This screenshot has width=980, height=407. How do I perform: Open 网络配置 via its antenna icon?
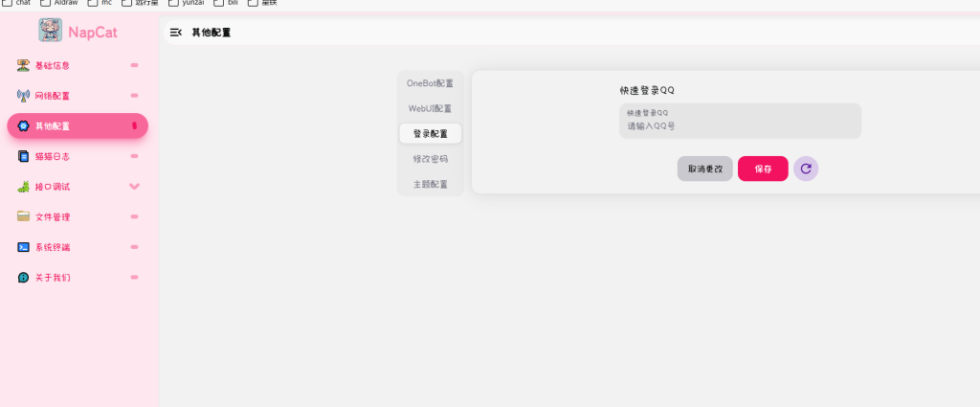24,96
